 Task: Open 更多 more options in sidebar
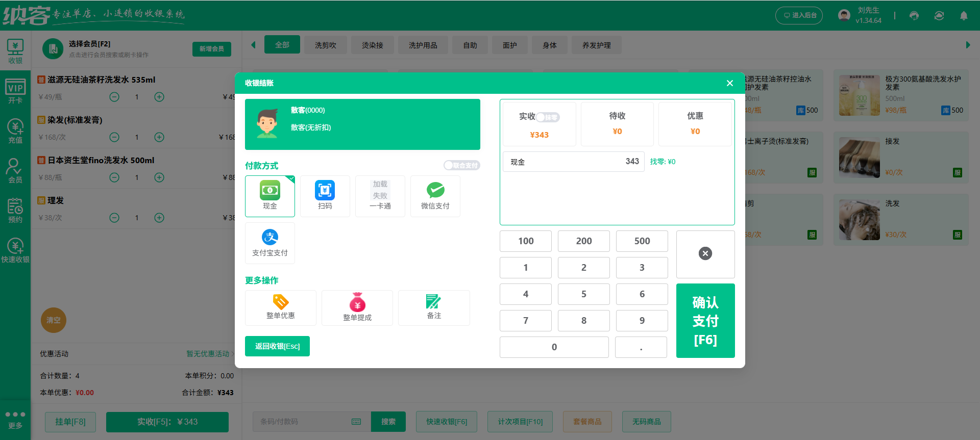tap(15, 420)
